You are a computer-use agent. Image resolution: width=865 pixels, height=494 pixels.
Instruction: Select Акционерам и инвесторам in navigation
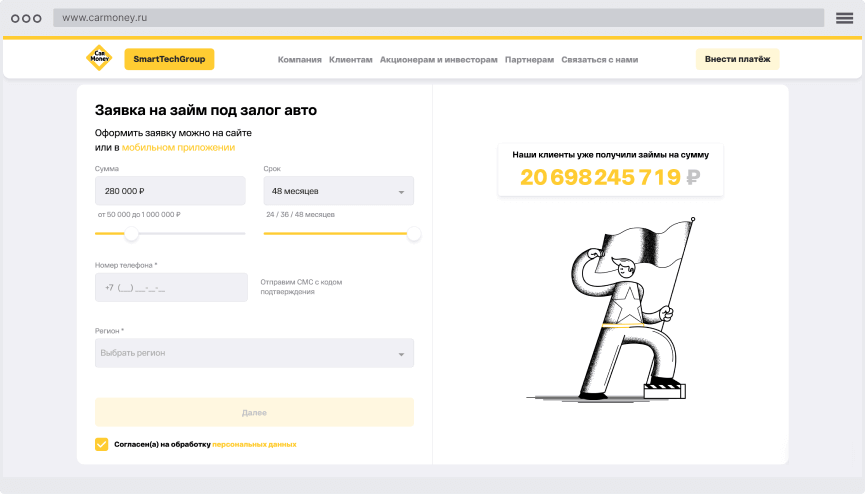(438, 60)
